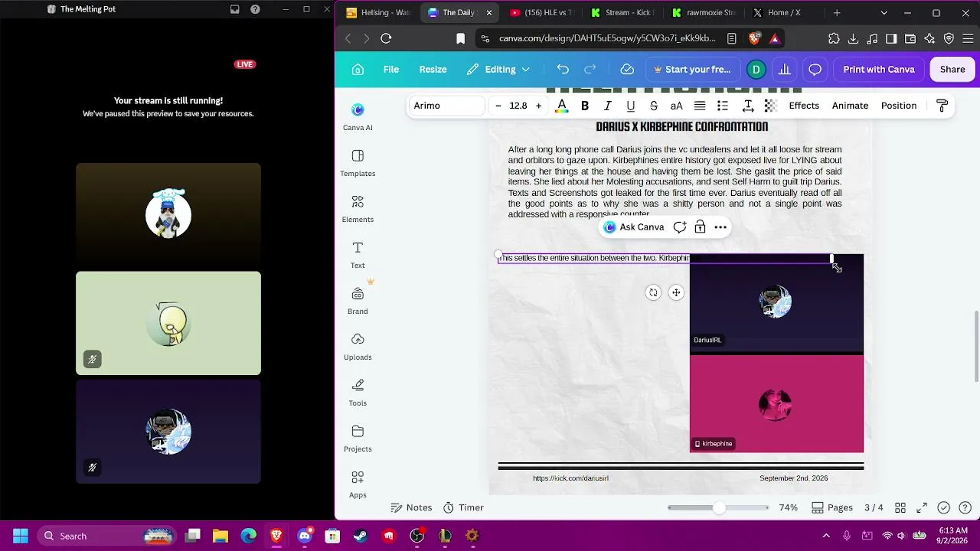Toggle strikethrough text formatting
Image resolution: width=980 pixels, height=551 pixels.
654,106
